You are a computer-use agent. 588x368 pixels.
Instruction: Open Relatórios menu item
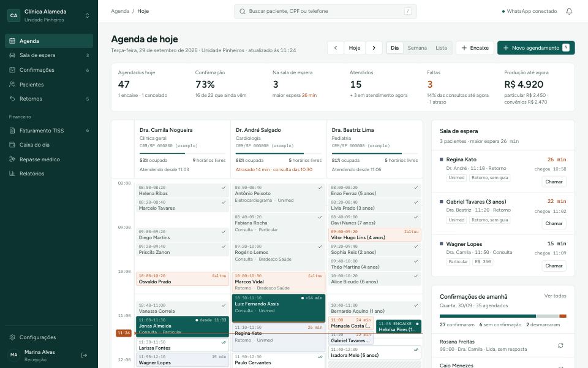pos(49,174)
